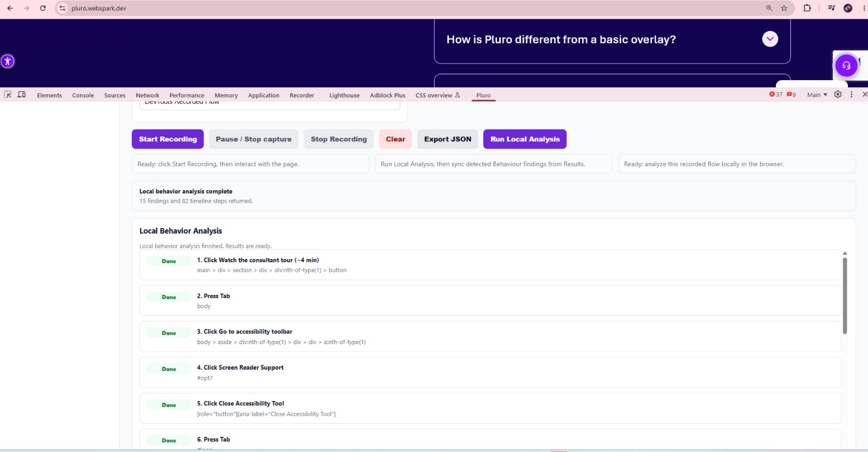Screen dimensions: 868x452
Task: Go back to the previous page
Action: tap(10, 8)
